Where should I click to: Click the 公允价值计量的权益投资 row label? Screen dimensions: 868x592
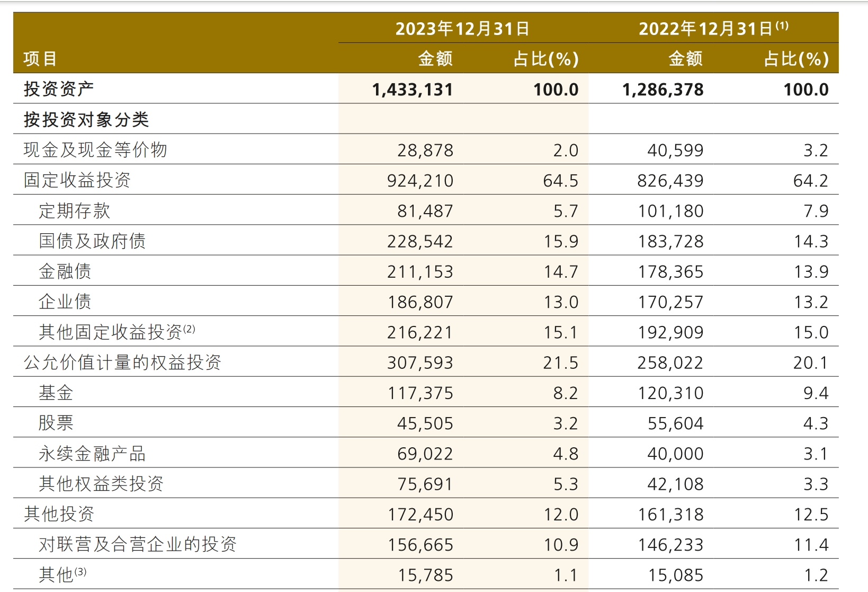(122, 363)
